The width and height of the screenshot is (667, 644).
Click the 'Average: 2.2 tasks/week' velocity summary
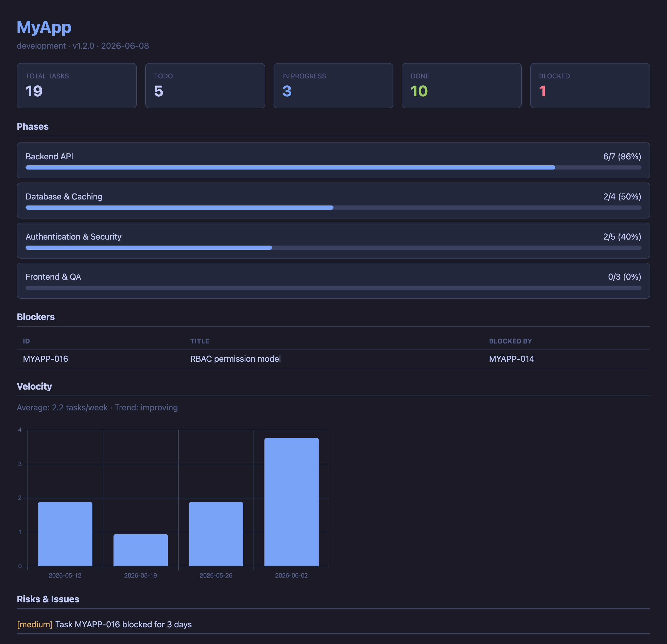point(62,408)
